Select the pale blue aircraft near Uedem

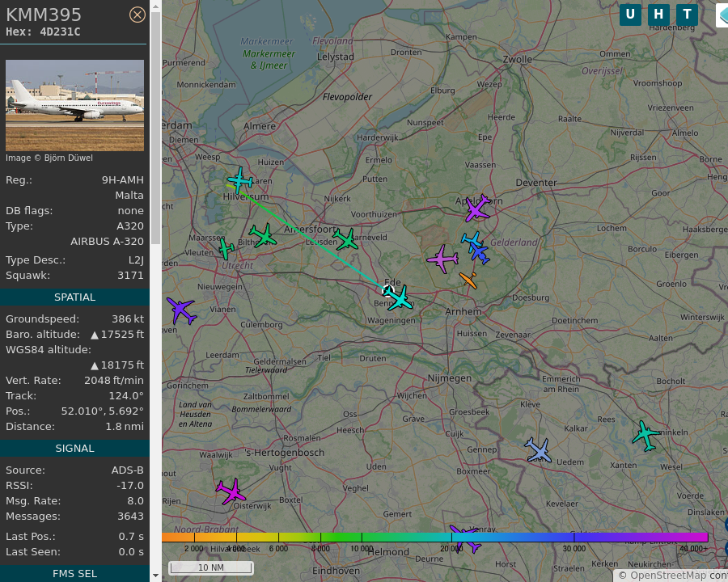539,450
